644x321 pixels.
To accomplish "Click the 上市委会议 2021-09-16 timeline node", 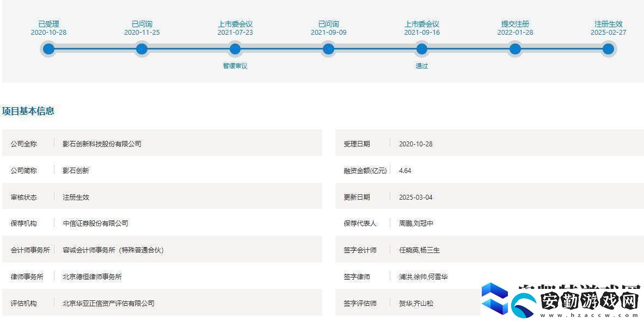I will (422, 50).
